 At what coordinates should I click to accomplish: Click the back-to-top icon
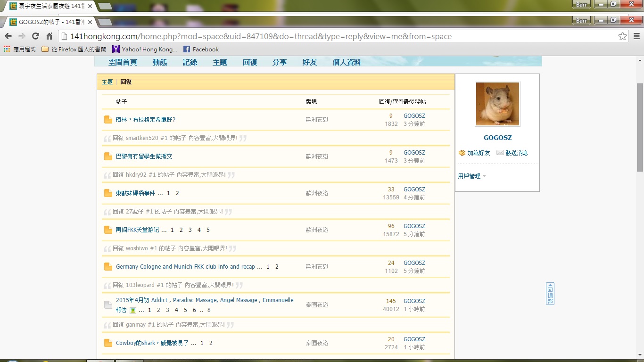[550, 294]
